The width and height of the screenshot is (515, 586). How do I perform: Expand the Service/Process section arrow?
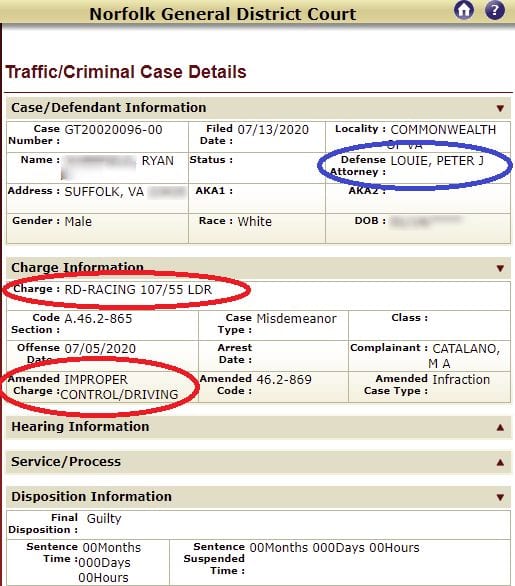point(500,462)
